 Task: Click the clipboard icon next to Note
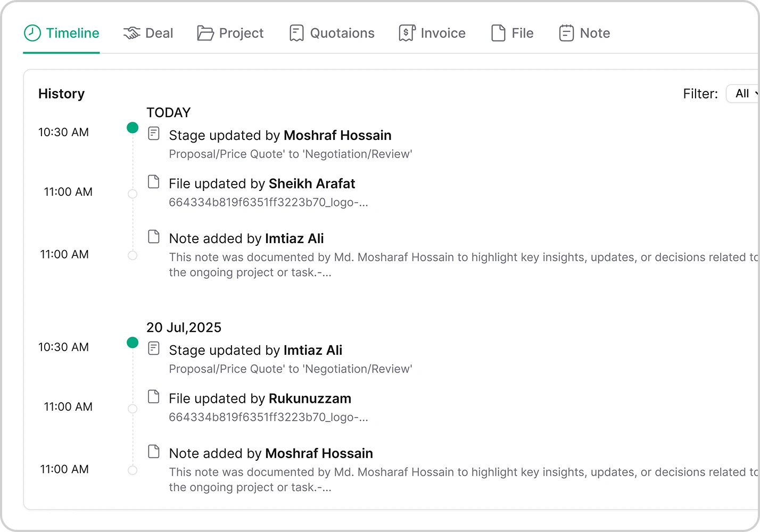click(x=566, y=32)
